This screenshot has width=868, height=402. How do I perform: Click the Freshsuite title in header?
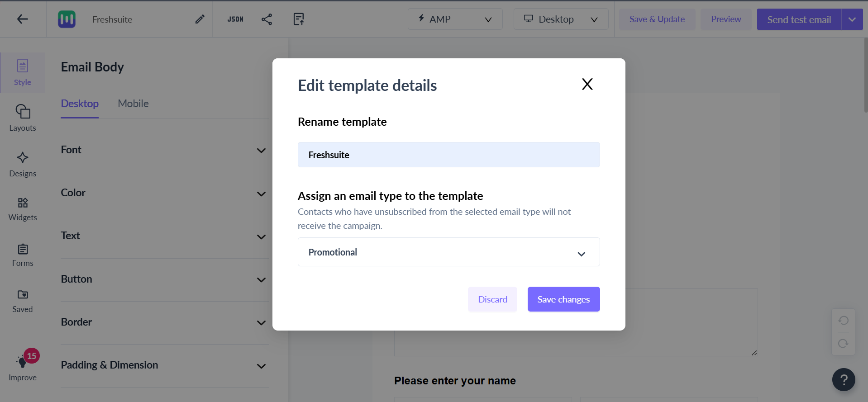coord(112,19)
